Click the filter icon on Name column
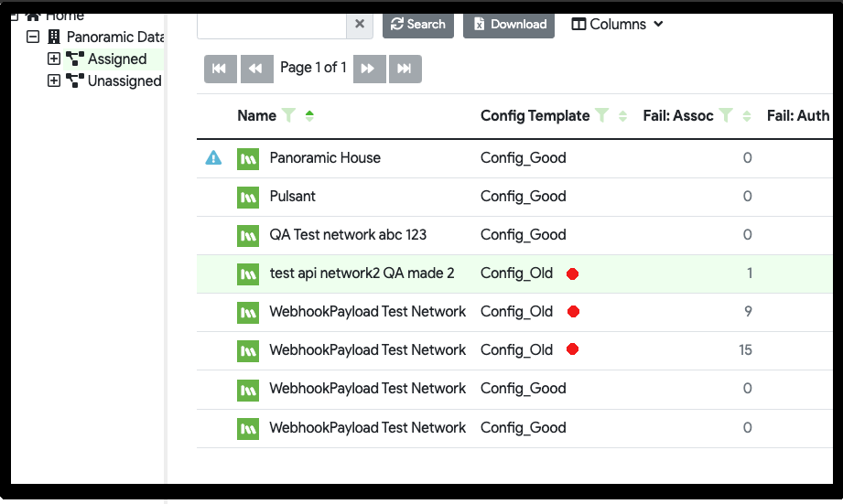 [x=289, y=115]
